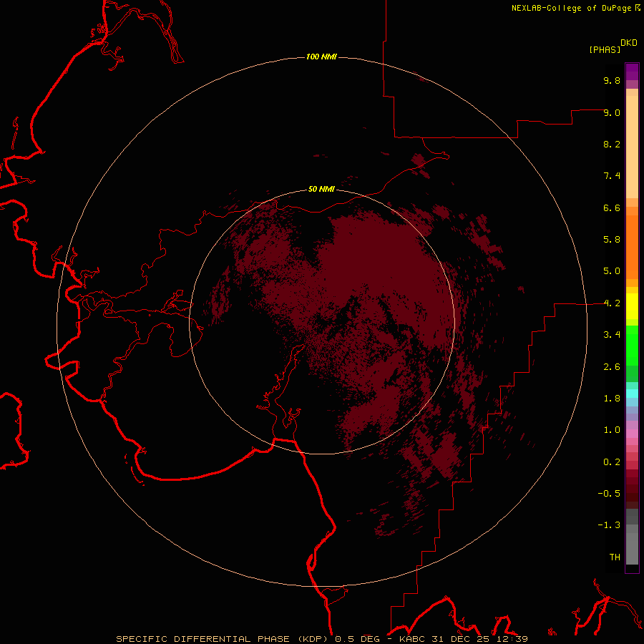This screenshot has height=644, width=644.
Task: Pick the bright green band of the color scale
Action: click(x=632, y=345)
